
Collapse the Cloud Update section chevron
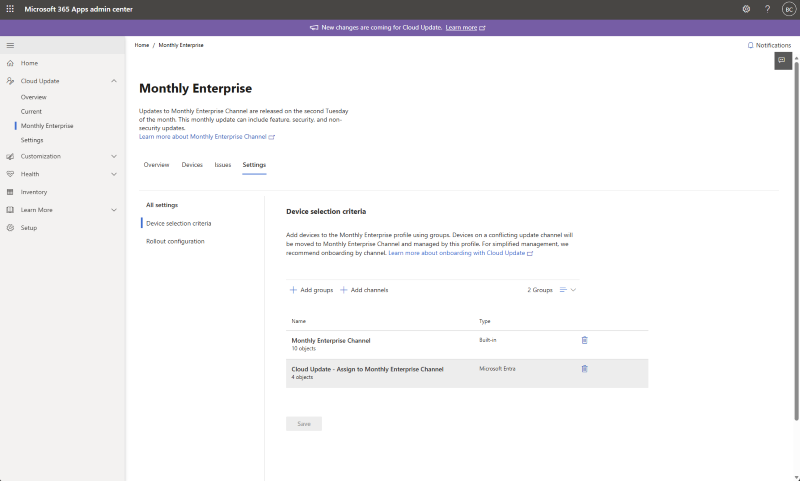click(x=114, y=81)
